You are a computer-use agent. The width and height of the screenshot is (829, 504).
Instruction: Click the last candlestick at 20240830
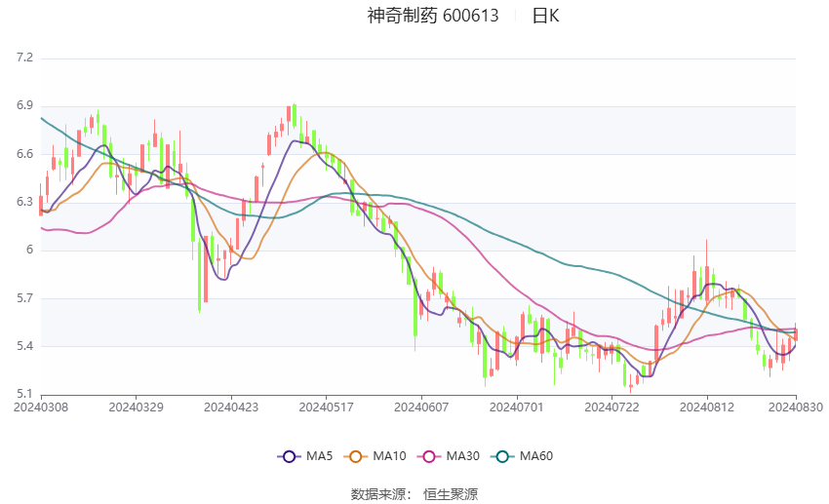[796, 333]
